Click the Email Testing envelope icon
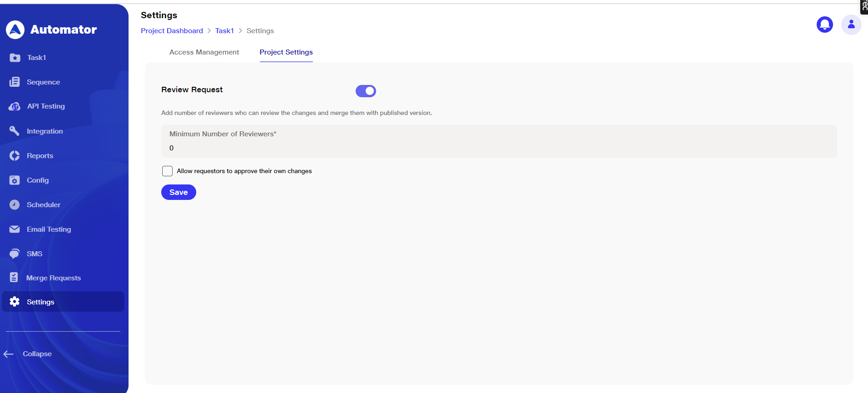 pyautogui.click(x=15, y=229)
